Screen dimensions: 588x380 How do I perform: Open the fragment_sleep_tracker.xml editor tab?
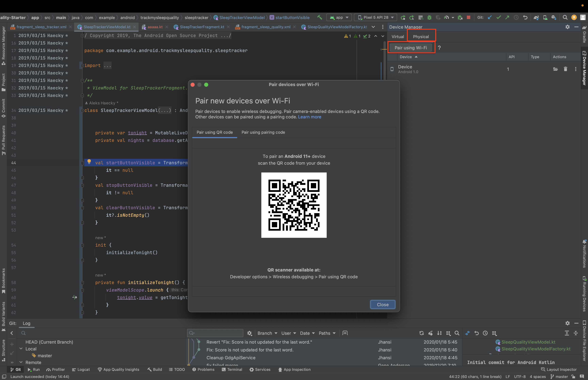tap(41, 27)
